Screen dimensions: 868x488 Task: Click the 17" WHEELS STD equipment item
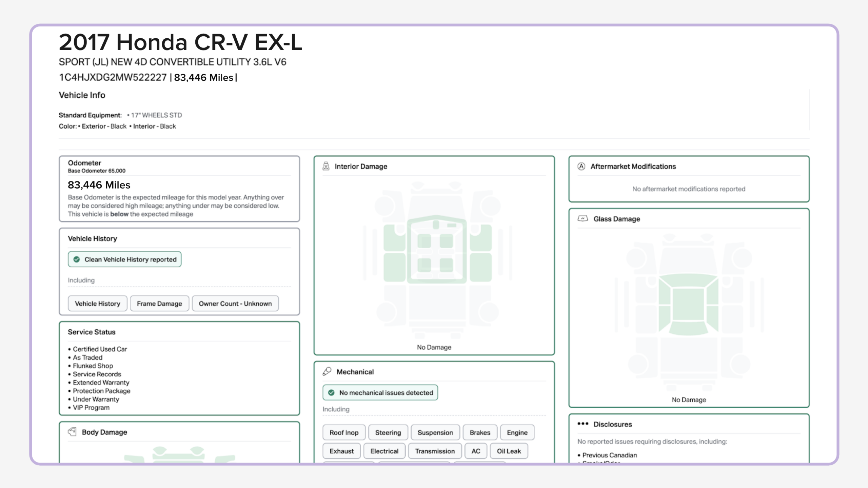[x=157, y=115]
